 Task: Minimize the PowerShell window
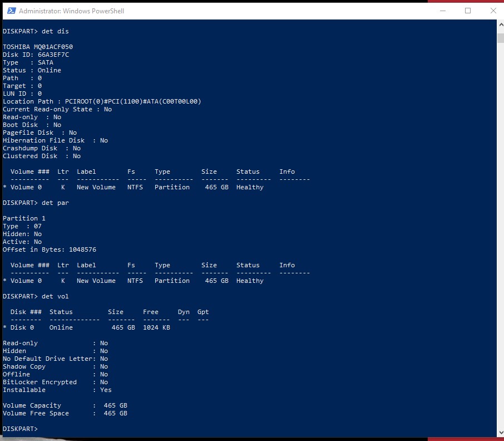click(x=442, y=11)
